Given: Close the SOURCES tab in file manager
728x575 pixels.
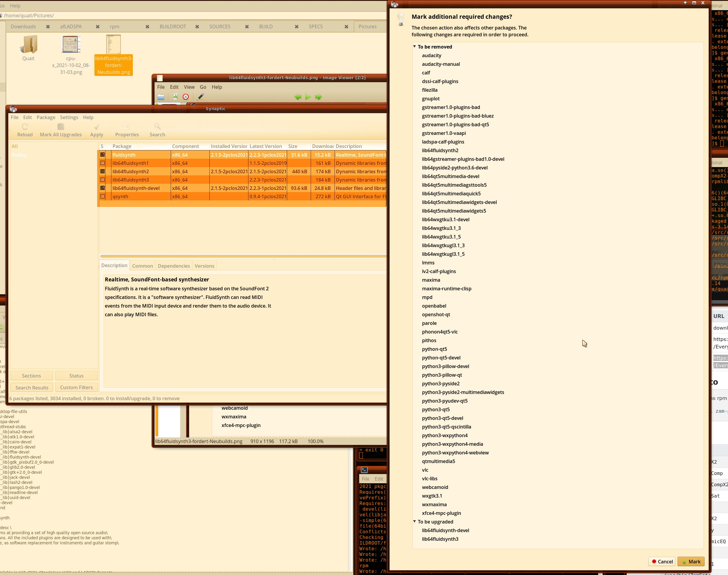Looking at the screenshot, I should pos(247,27).
